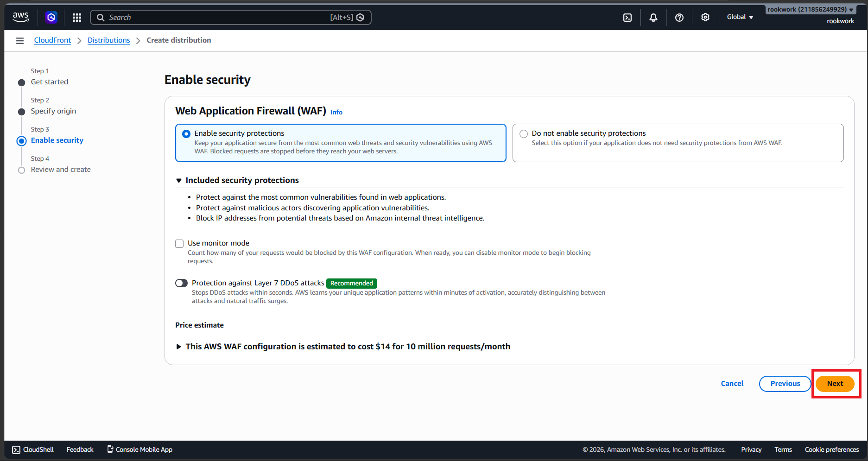Toggle the side navigation hamburger menu
Image resolution: width=868 pixels, height=461 pixels.
(x=20, y=41)
